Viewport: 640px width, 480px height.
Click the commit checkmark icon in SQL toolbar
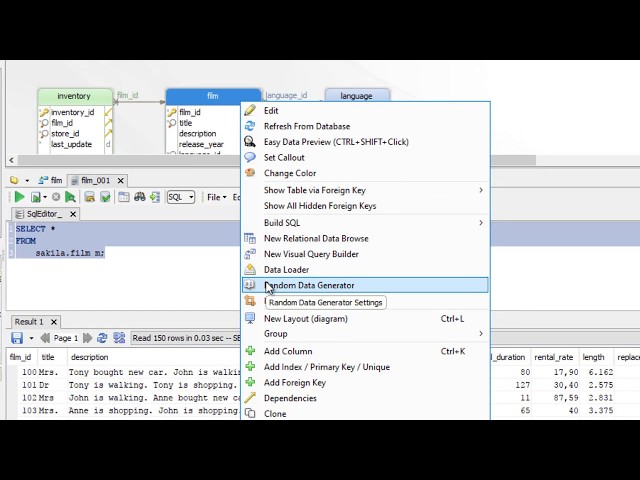105,197
